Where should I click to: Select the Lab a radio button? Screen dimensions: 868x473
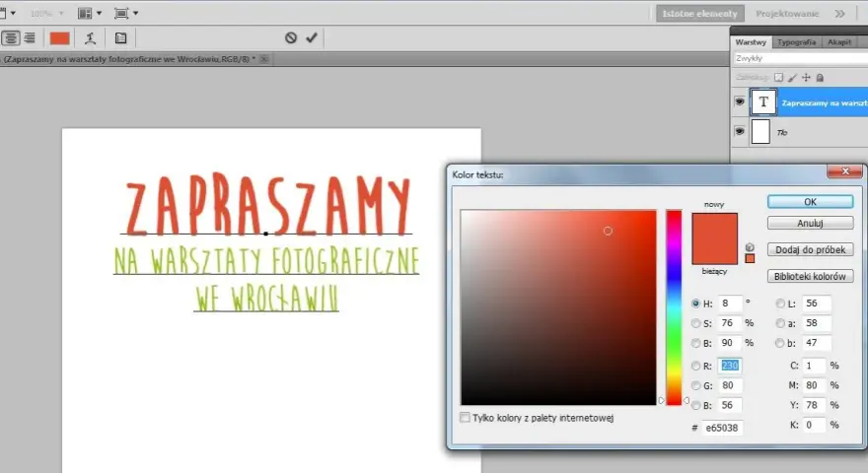[780, 323]
